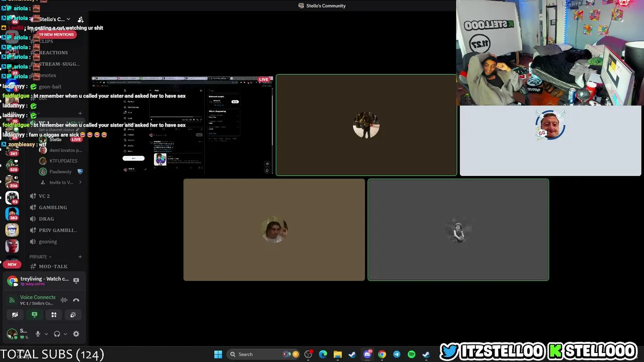Open Pauliewoly user in VC 1

(60, 171)
